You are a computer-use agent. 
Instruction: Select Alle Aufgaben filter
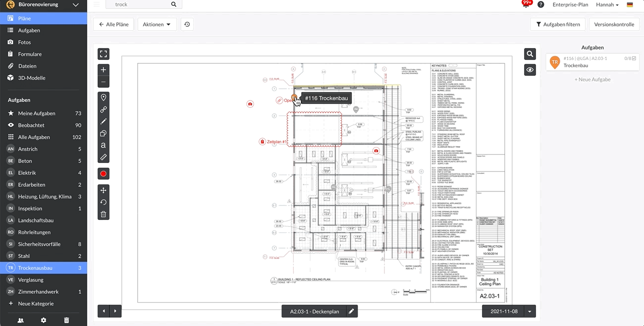tap(44, 137)
